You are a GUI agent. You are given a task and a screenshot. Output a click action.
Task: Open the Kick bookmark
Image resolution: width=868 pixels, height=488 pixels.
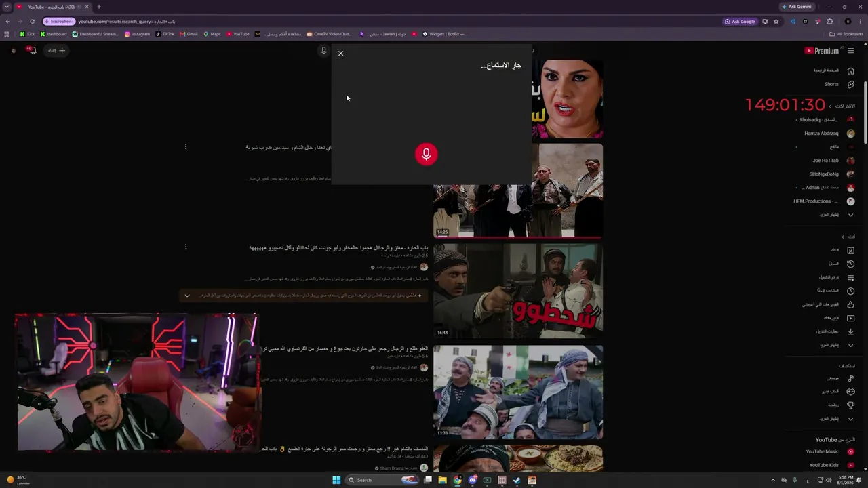pos(27,34)
